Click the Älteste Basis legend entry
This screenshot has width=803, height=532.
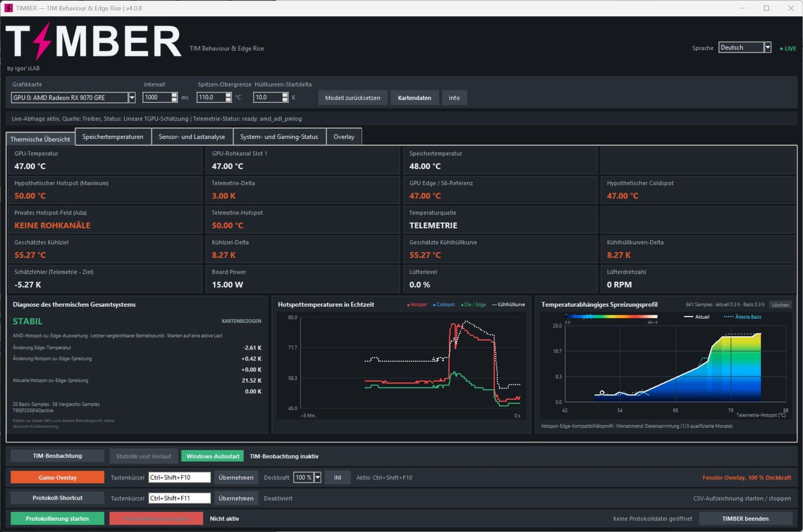pos(742,317)
